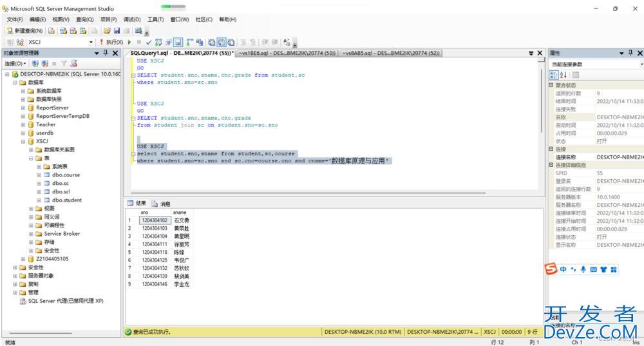Parse the query with checkmark icon
This screenshot has height=346, width=644.
[149, 43]
